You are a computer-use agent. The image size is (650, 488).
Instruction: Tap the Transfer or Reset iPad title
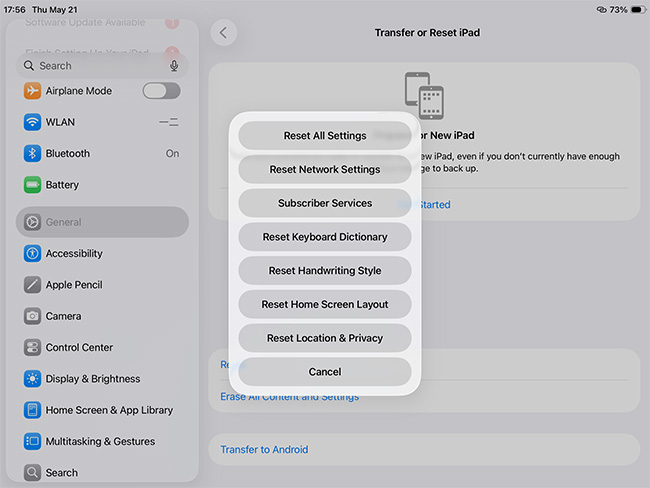point(427,32)
